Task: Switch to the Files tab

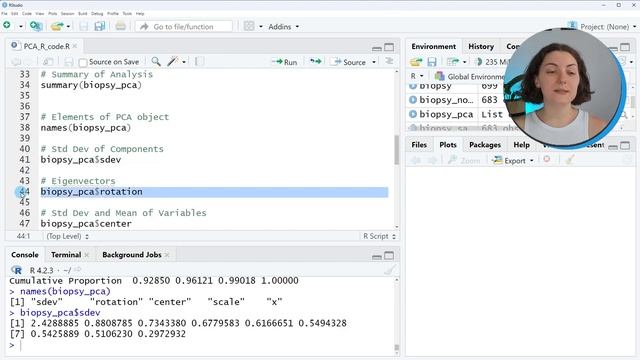Action: [x=419, y=145]
